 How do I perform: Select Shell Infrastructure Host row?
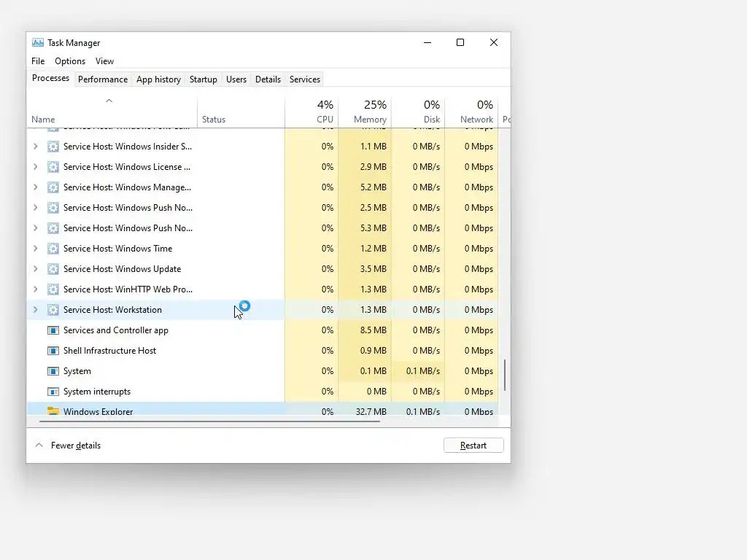pos(263,351)
